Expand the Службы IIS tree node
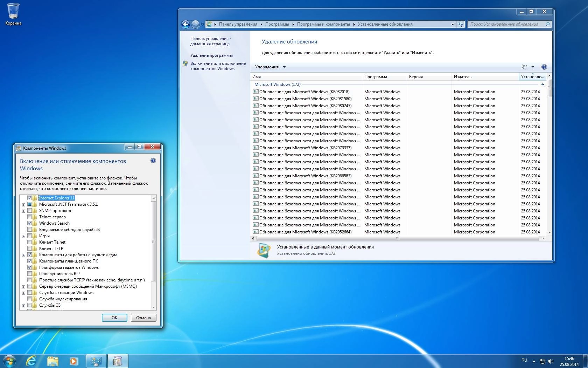The height and width of the screenshot is (368, 588). click(x=23, y=306)
